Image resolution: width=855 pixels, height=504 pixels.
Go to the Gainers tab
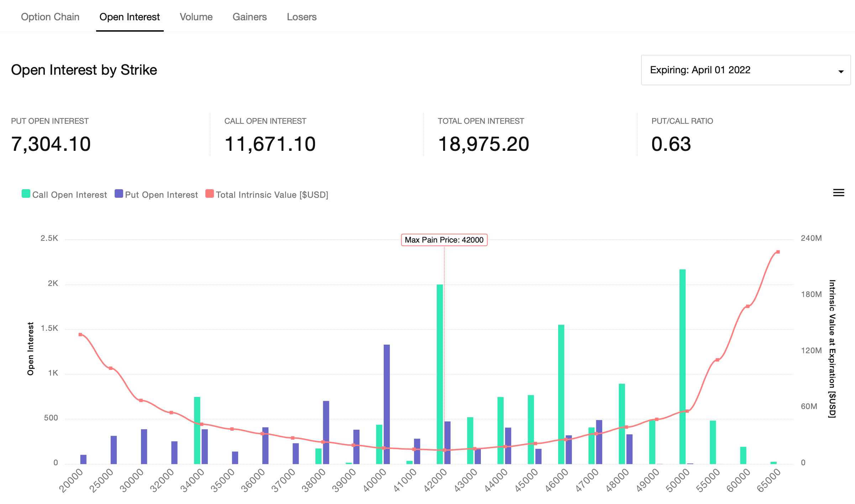[x=250, y=17]
